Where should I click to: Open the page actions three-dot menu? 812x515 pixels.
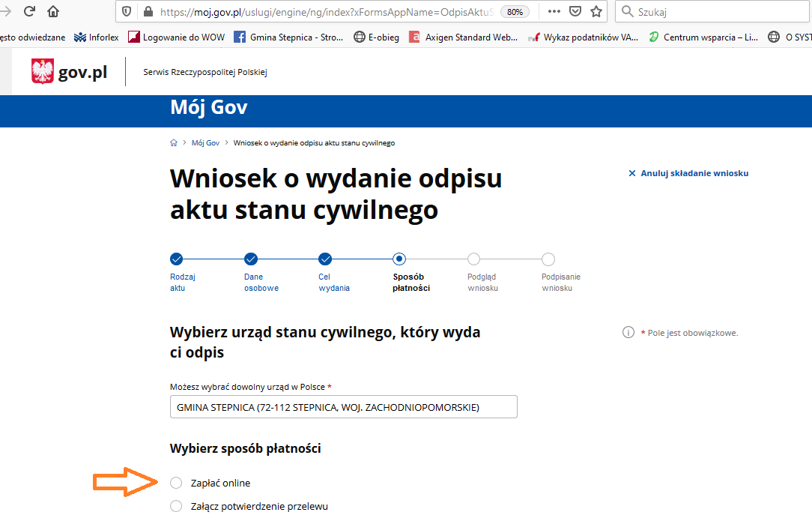point(554,11)
